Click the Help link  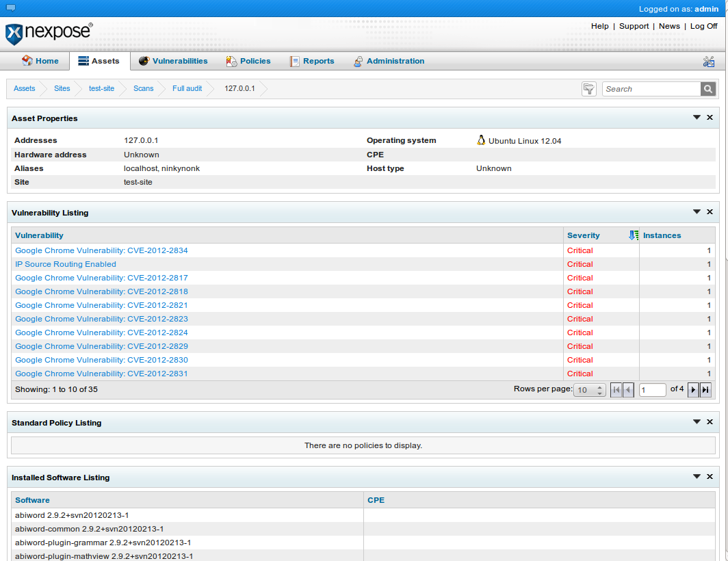pyautogui.click(x=599, y=26)
